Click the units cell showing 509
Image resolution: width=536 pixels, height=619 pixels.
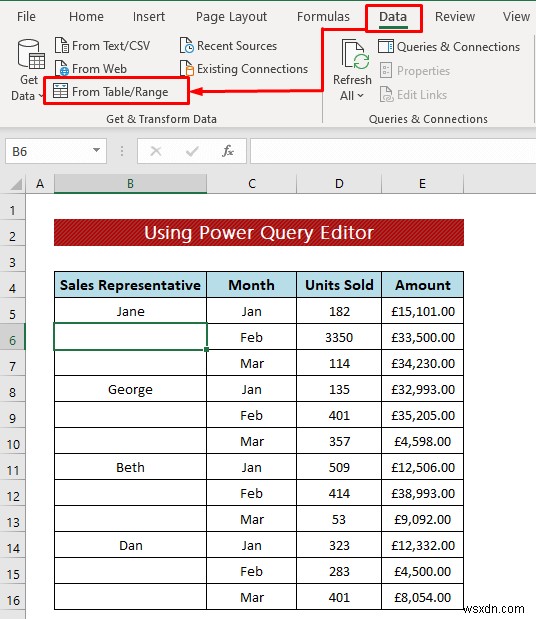(339, 467)
